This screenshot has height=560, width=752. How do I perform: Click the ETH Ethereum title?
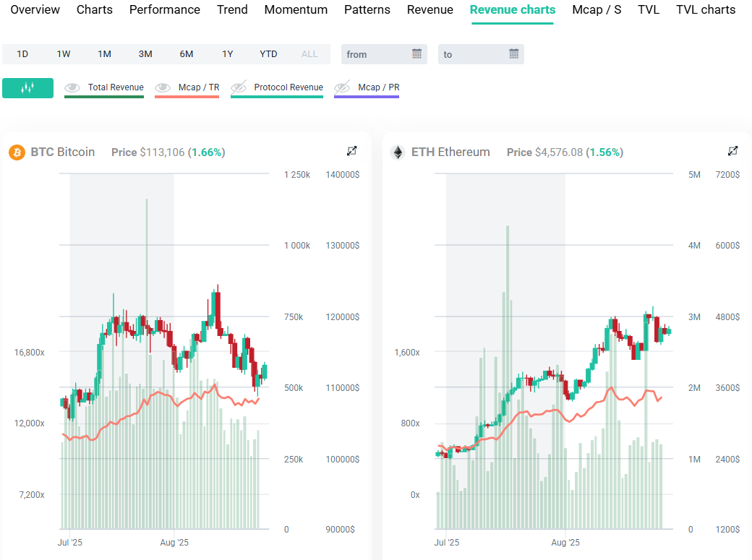(450, 152)
